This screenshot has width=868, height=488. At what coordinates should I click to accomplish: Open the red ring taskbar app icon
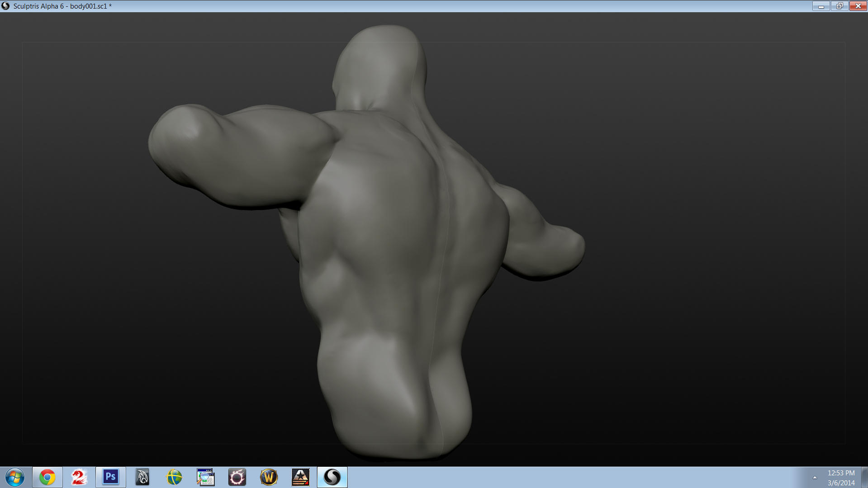(237, 477)
